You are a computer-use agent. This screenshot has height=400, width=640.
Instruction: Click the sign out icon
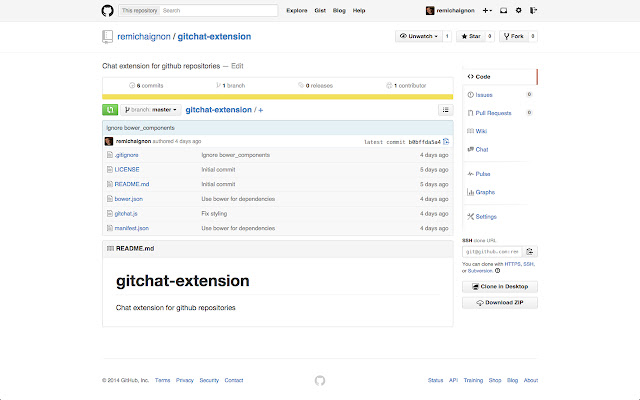coord(533,11)
